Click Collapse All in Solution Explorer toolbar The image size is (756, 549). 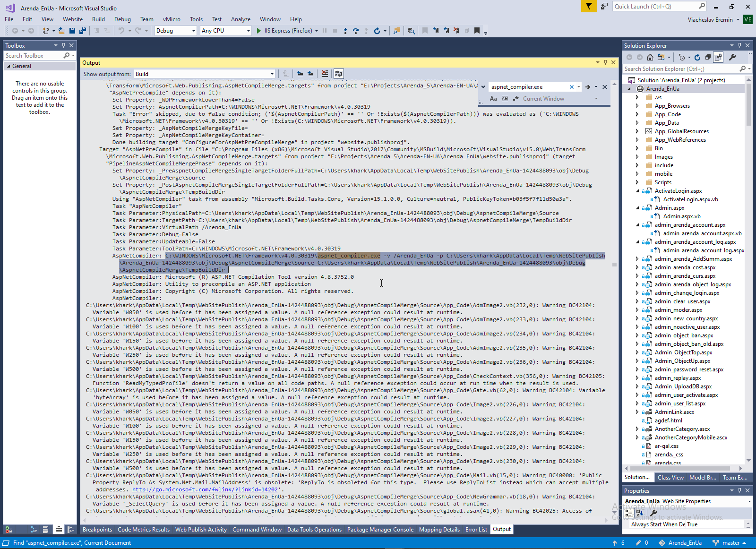click(x=708, y=57)
